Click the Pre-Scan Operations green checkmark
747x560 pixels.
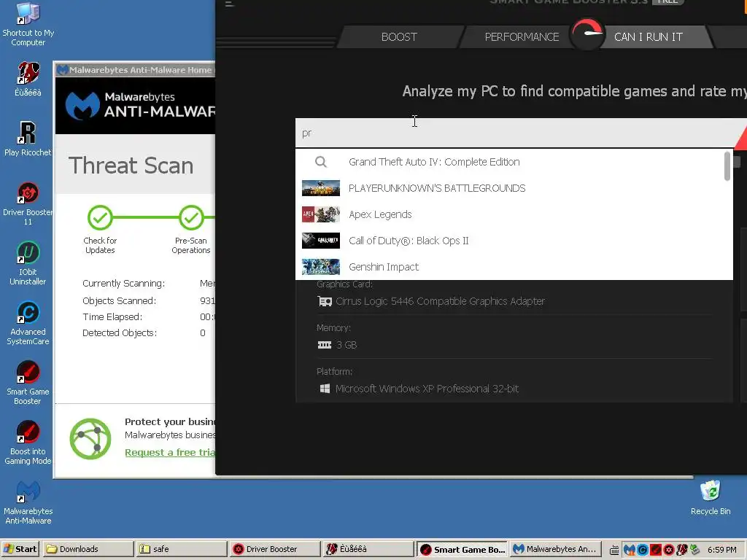point(191,218)
